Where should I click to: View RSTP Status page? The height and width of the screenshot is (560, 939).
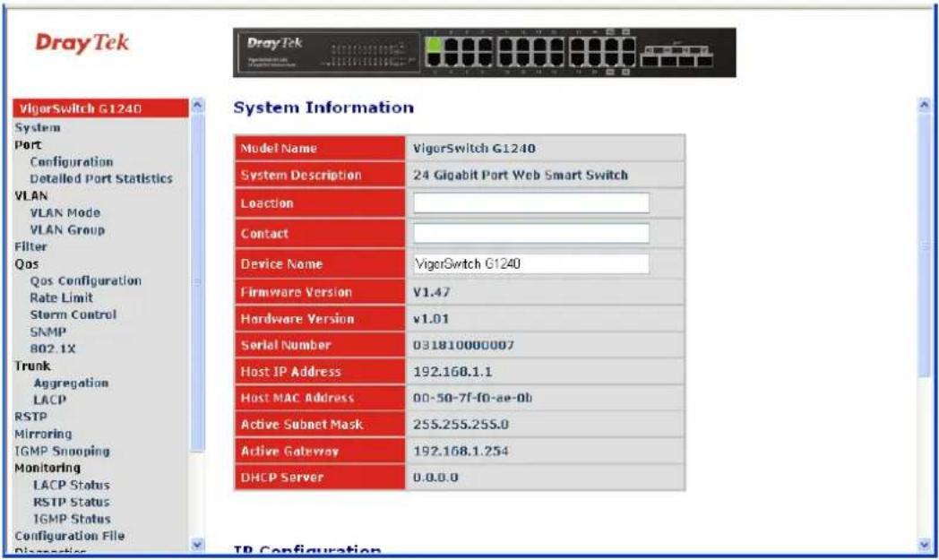pos(72,502)
